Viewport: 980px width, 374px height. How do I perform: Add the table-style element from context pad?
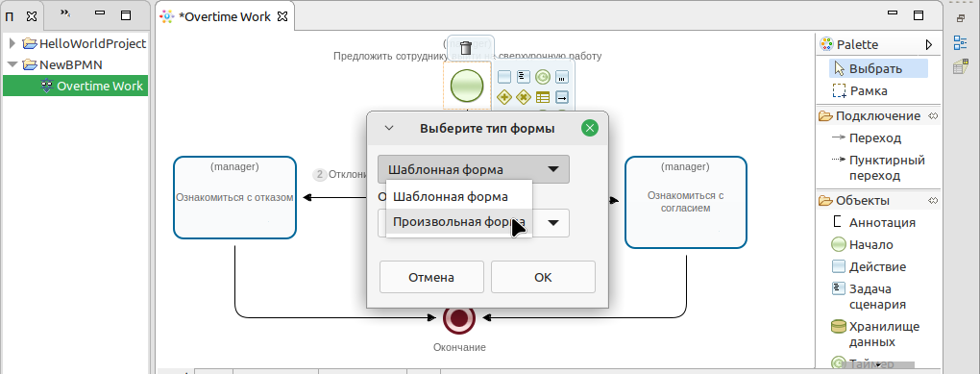543,97
